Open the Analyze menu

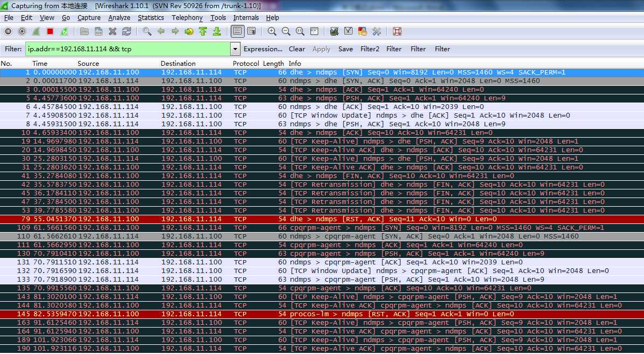pos(119,18)
